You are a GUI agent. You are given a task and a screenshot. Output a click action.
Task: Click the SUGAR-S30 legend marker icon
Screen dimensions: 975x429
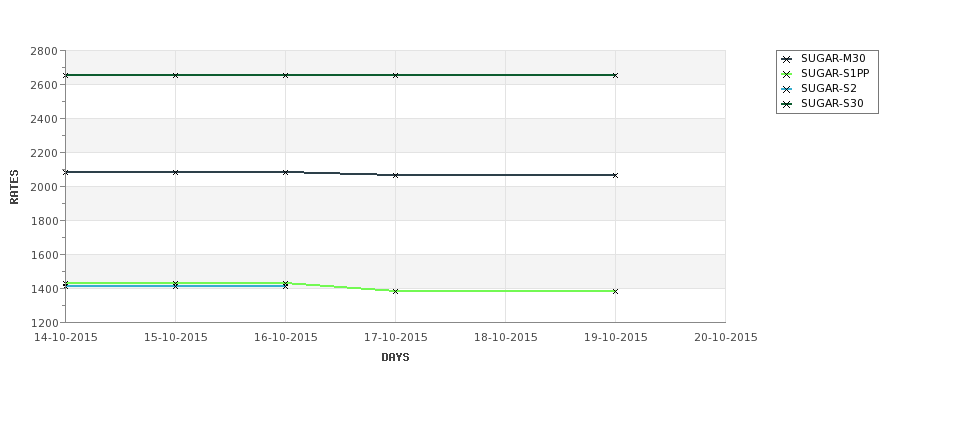786,104
